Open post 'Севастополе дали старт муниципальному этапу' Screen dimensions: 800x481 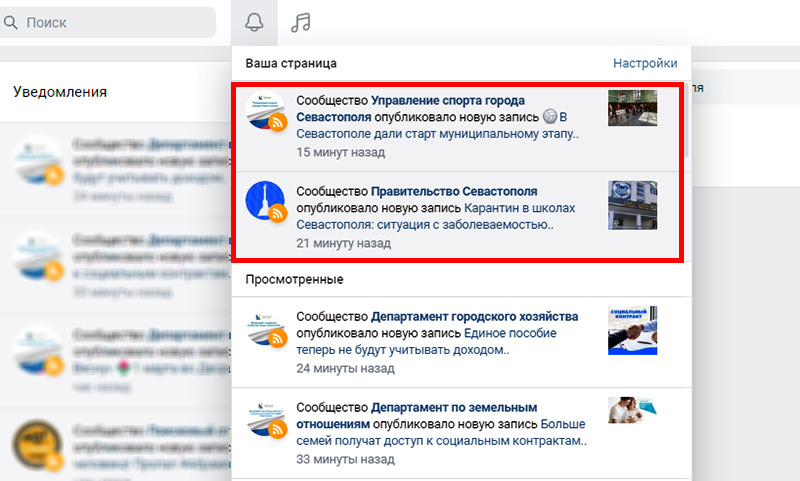(438, 134)
